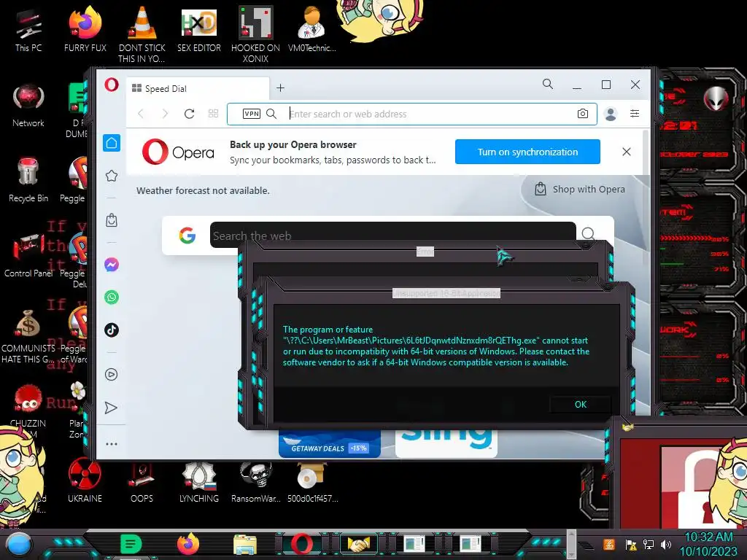This screenshot has width=747, height=560.
Task: Click the Google G logo
Action: click(x=187, y=236)
